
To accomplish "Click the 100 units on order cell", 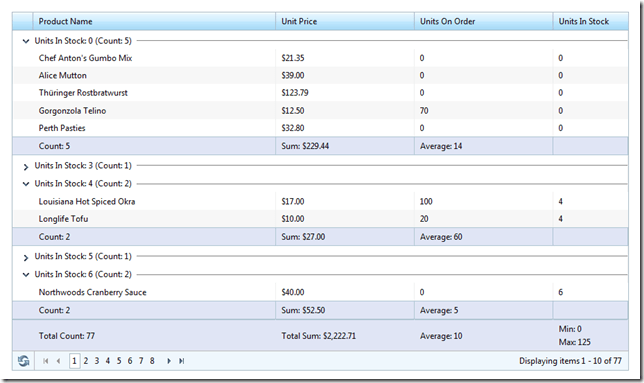I will point(483,202).
